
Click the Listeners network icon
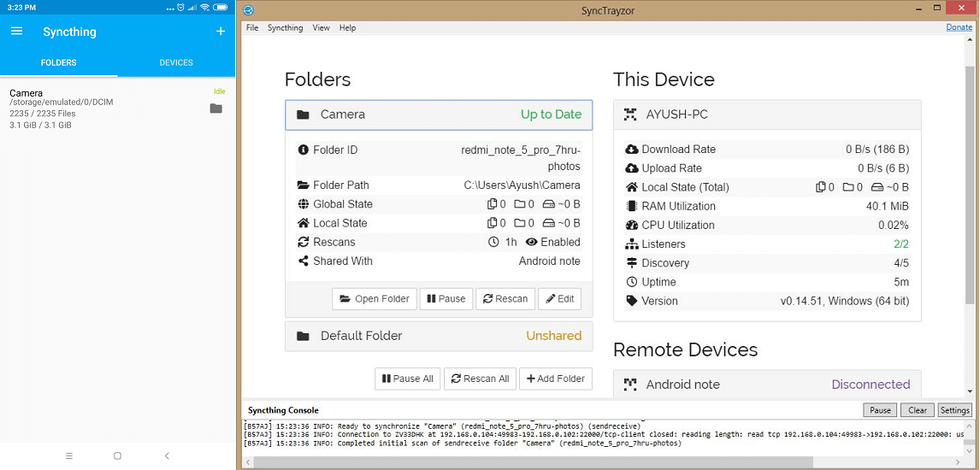pyautogui.click(x=631, y=244)
